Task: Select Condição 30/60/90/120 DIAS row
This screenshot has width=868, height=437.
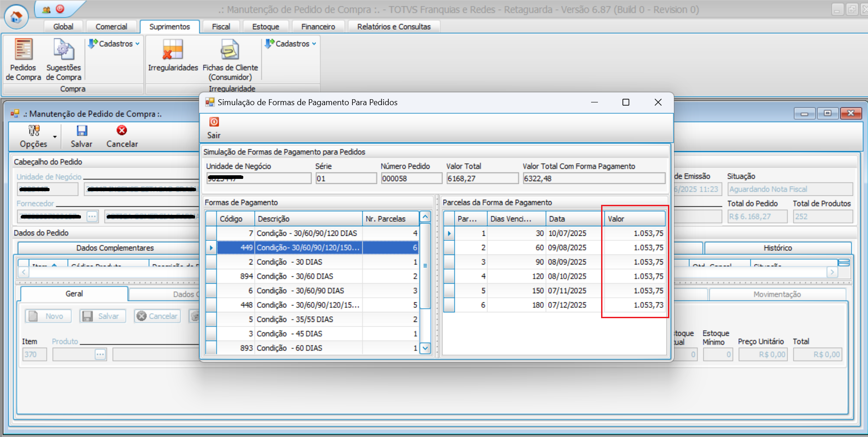Action: point(312,233)
